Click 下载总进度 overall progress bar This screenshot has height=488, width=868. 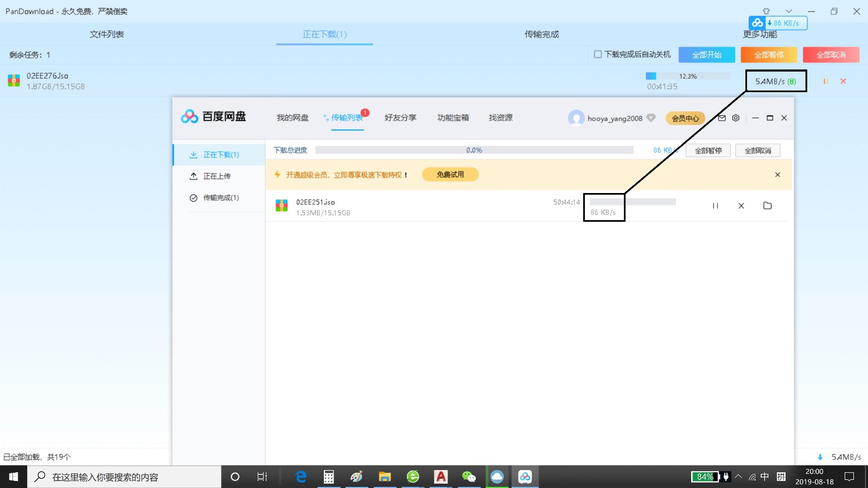pyautogui.click(x=474, y=150)
